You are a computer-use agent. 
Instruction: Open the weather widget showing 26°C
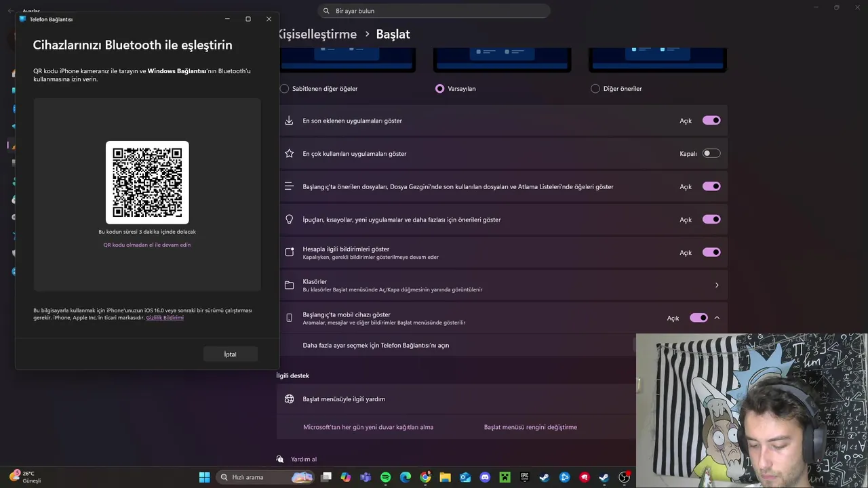(x=26, y=476)
